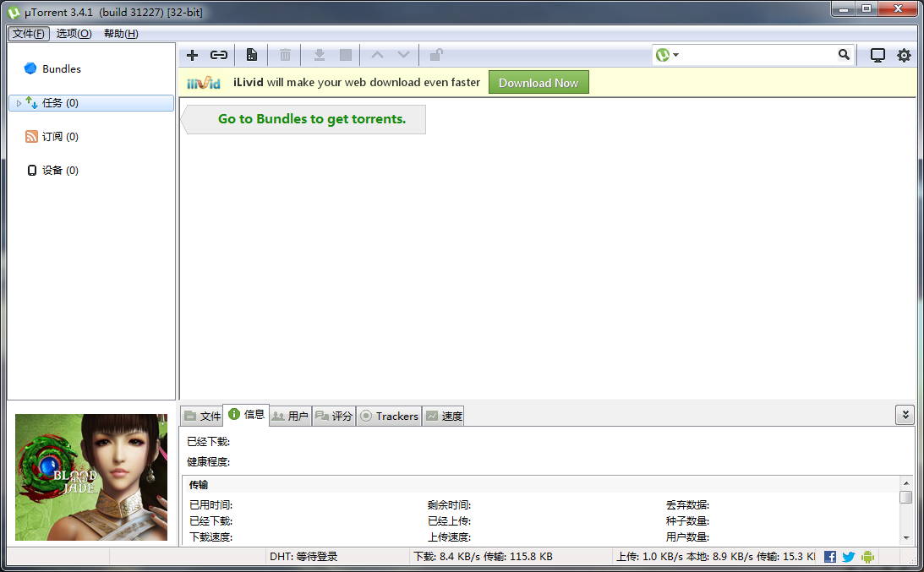
Task: Click the Add Torrent plus icon
Action: click(x=192, y=54)
